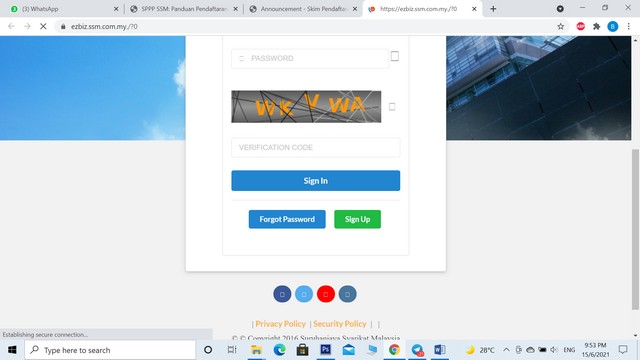Image resolution: width=640 pixels, height=360 pixels.
Task: Open Word from the taskbar
Action: 440,350
